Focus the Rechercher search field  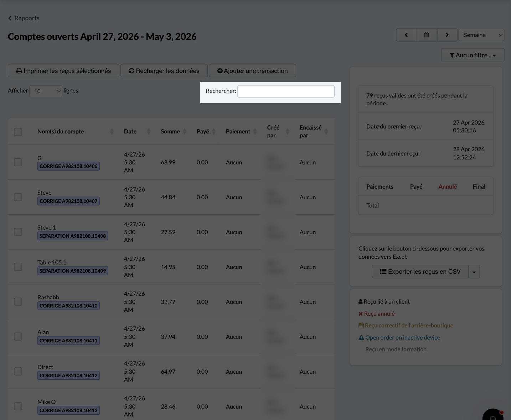click(286, 91)
